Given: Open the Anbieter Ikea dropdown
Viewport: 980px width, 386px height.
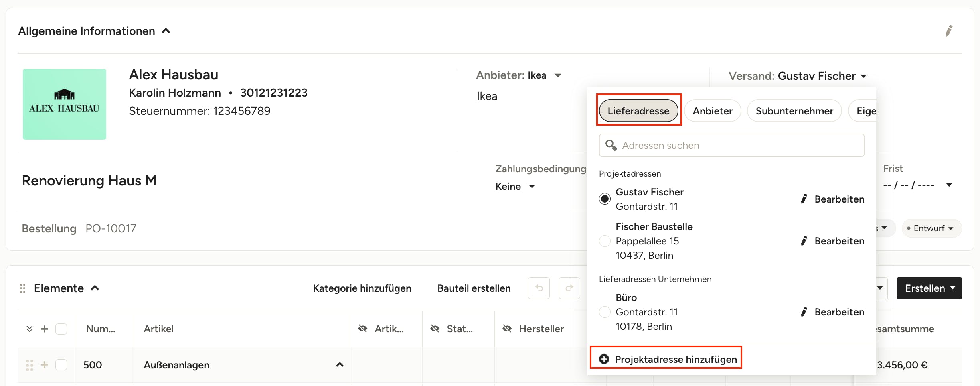Looking at the screenshot, I should click(558, 75).
